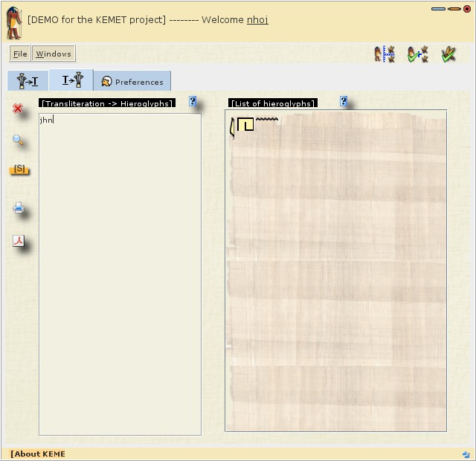Click the About KEMET status bar link
This screenshot has width=476, height=461.
pyautogui.click(x=38, y=454)
